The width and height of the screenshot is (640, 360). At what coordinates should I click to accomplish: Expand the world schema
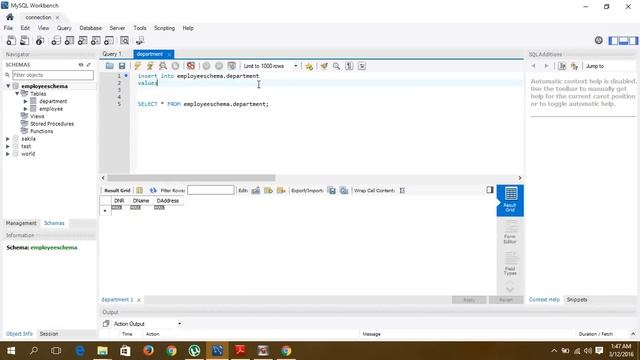8,154
